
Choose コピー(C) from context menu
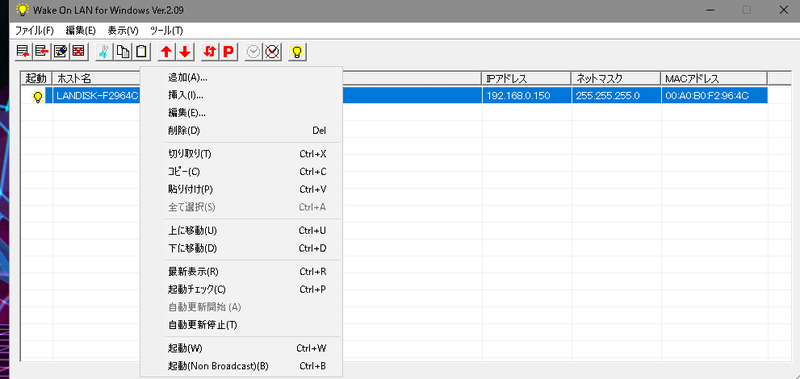tap(241, 171)
